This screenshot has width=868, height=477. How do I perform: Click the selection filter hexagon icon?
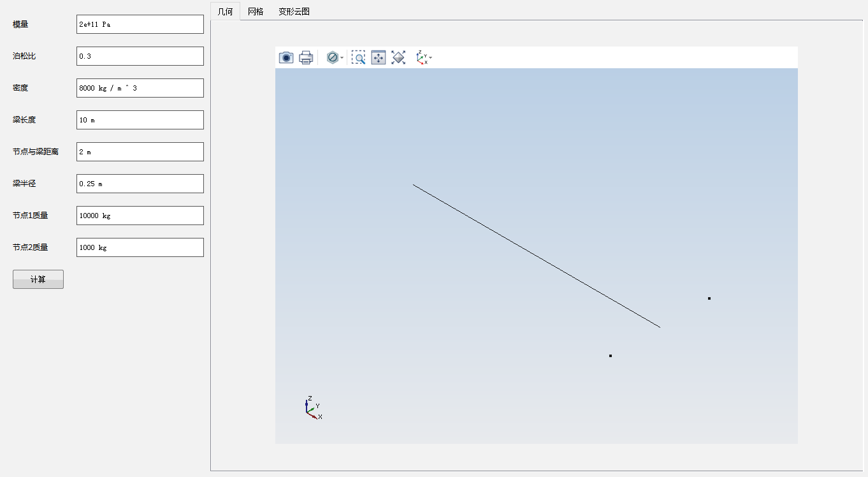[x=332, y=58]
